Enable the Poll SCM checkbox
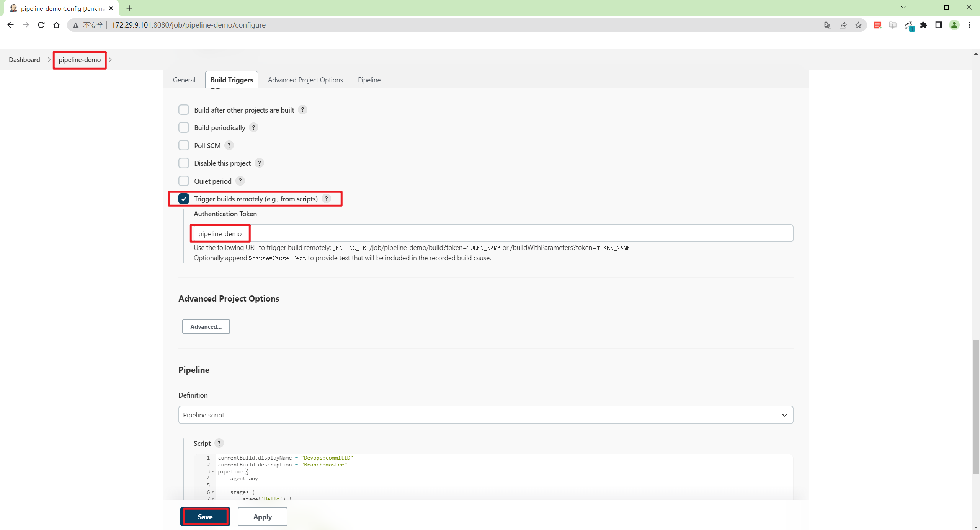Screen dimensions: 980x530 [x=184, y=145]
